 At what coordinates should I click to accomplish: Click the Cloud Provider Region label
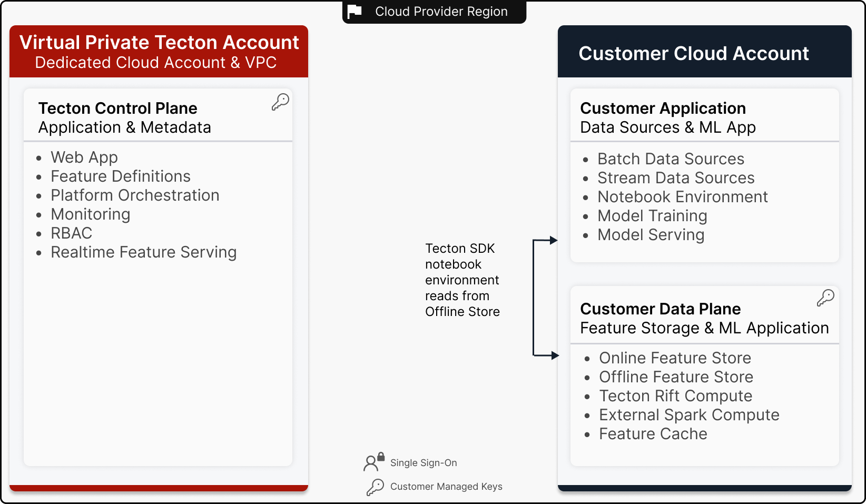click(x=441, y=12)
